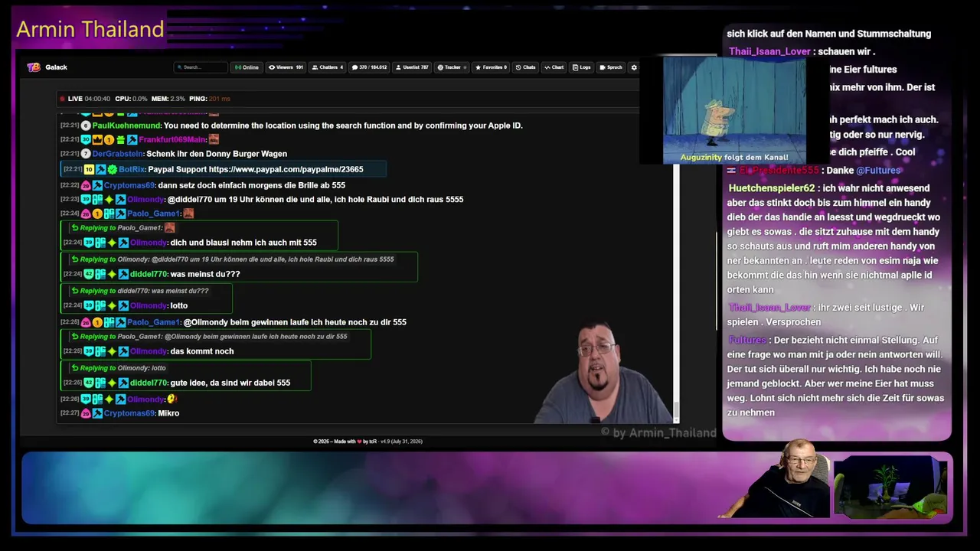Click the emote in Frankfurt069Main's message
This screenshot has width=980, height=551.
coord(214,139)
